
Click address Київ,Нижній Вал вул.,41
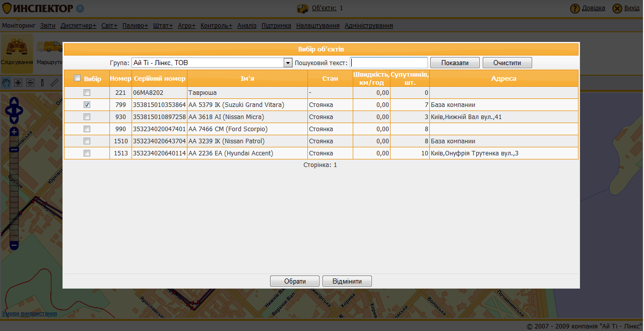coord(466,117)
